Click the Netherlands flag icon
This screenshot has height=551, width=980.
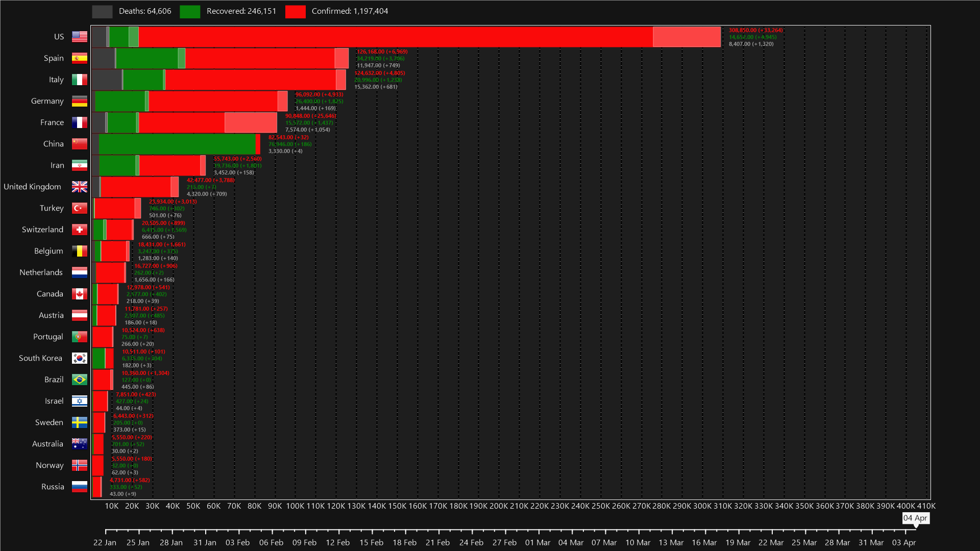(80, 272)
